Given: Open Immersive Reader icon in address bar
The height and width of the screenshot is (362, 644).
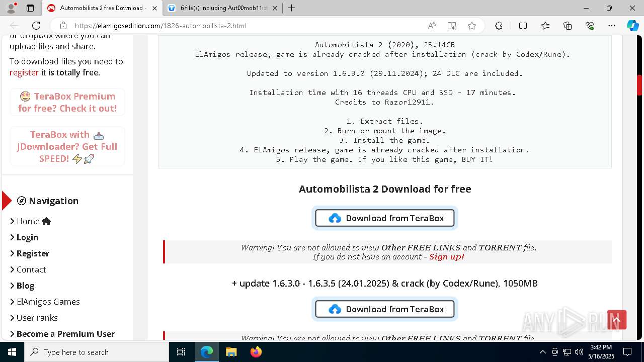Looking at the screenshot, I should tap(452, 26).
